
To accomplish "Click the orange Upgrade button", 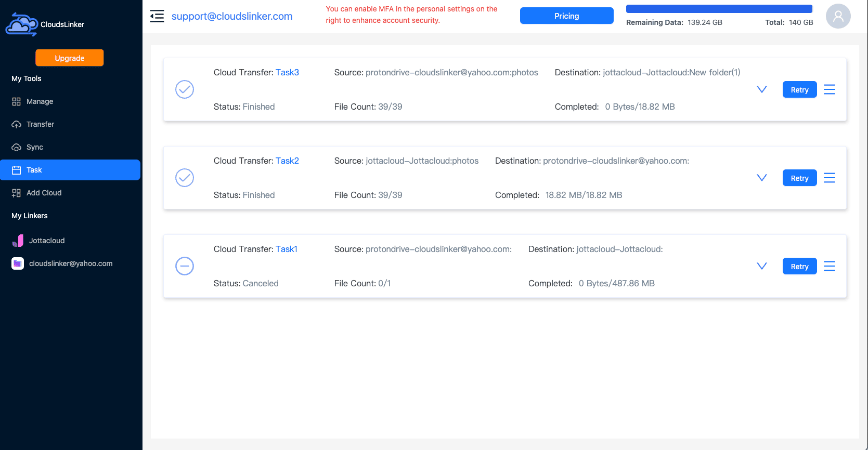I will (70, 58).
